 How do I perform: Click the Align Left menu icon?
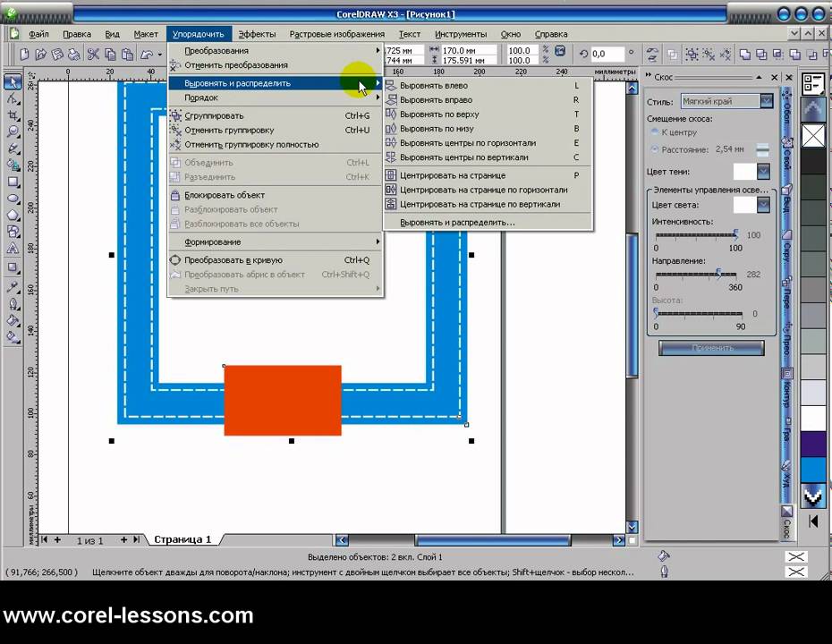click(x=391, y=85)
